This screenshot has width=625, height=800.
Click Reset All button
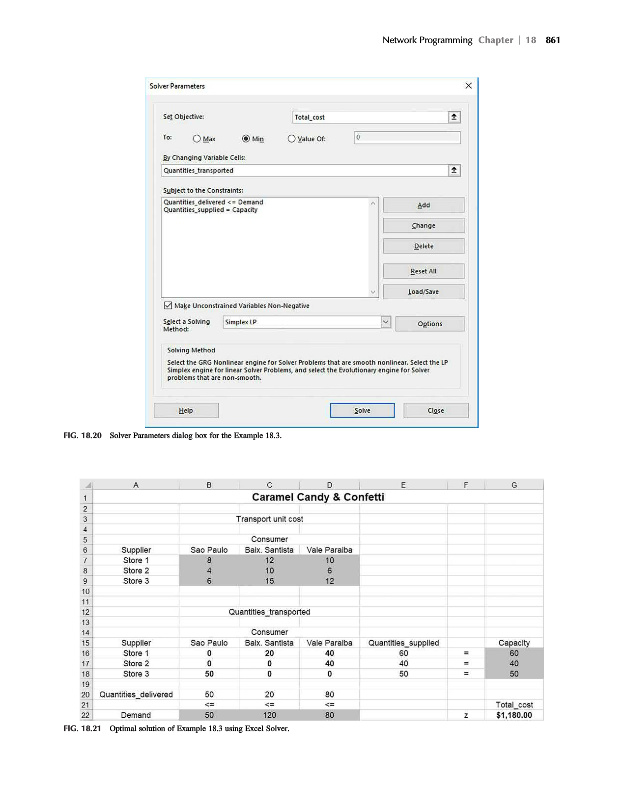[x=424, y=270]
